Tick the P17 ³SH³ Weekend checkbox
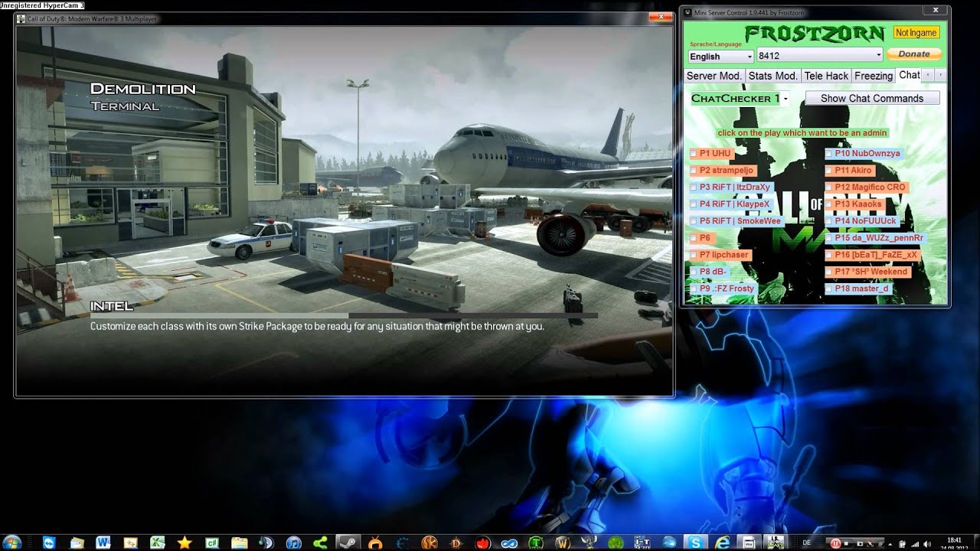Viewport: 980px width, 551px height. point(829,272)
